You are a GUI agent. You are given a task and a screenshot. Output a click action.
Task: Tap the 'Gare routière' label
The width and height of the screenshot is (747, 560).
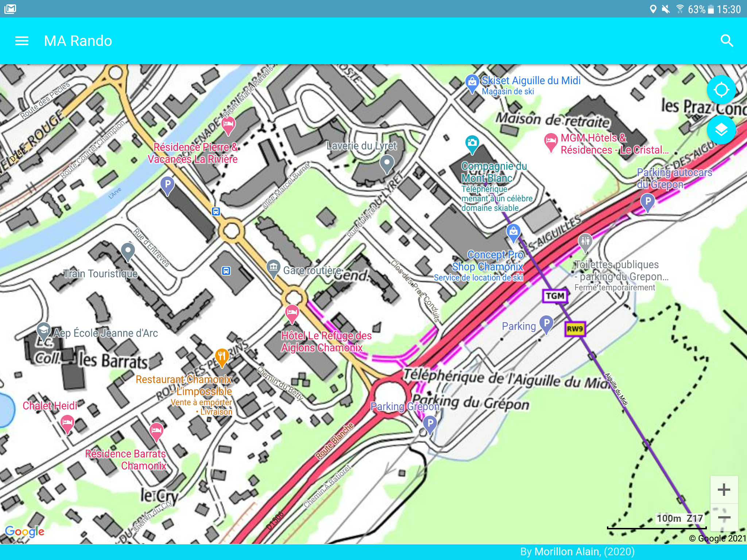(x=312, y=271)
